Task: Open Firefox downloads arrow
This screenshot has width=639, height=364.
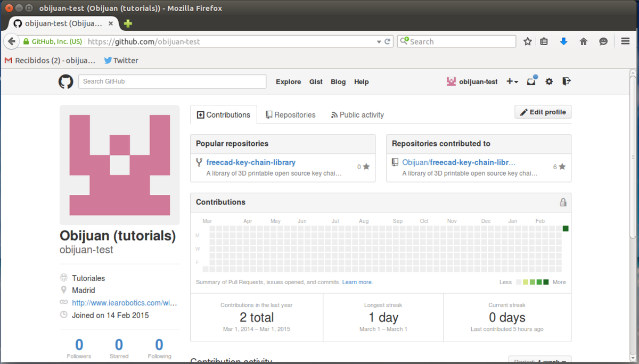Action: coord(564,42)
